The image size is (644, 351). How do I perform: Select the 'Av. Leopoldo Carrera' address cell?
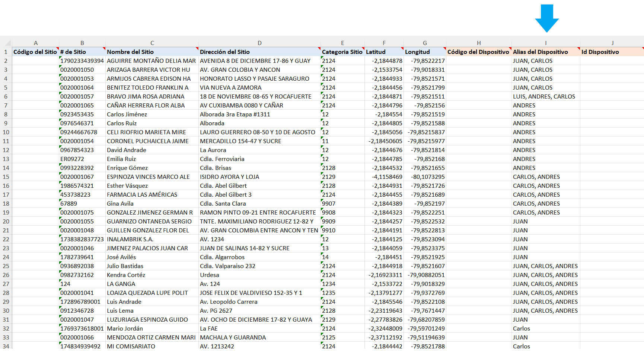click(259, 302)
